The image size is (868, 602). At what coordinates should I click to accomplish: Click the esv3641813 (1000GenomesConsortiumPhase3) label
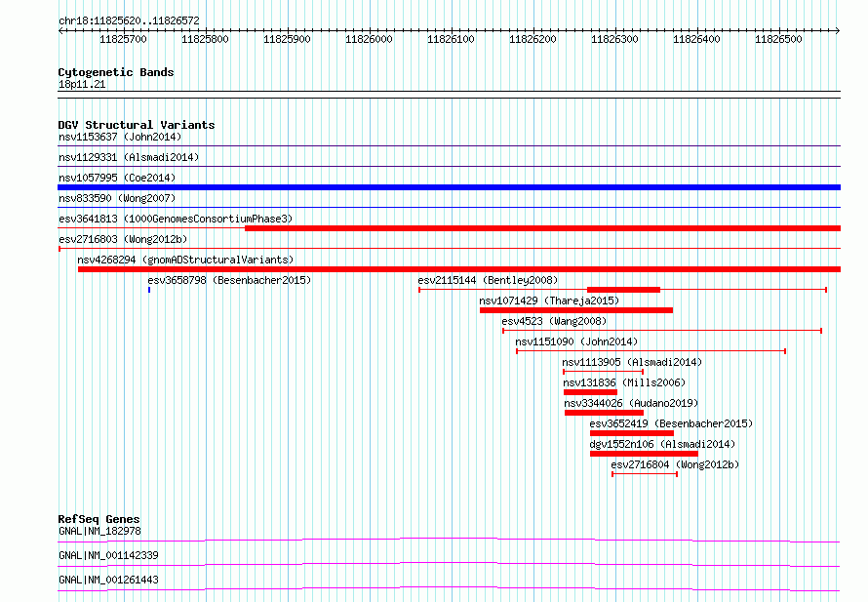coord(176,219)
